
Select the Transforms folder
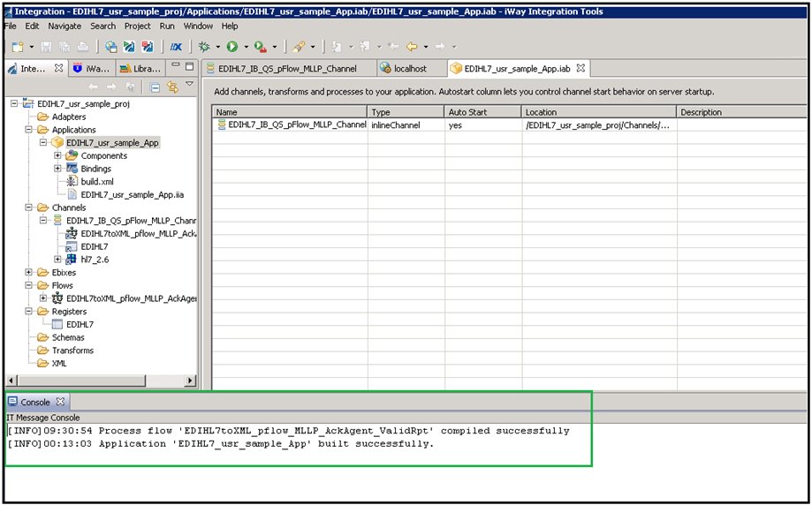72,350
